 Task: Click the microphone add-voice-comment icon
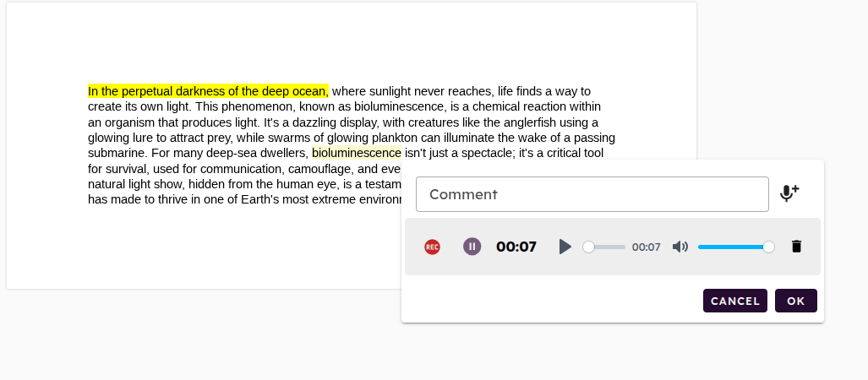coord(789,193)
